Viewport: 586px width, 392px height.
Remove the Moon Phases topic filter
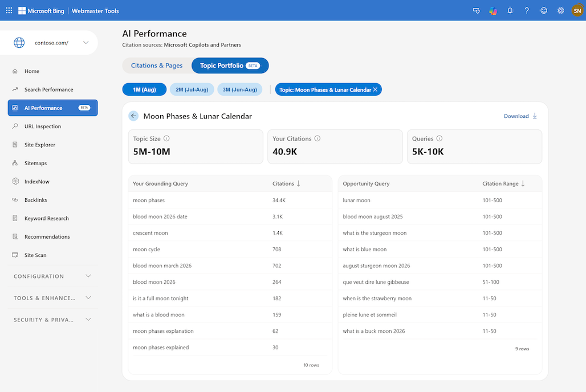pos(375,89)
